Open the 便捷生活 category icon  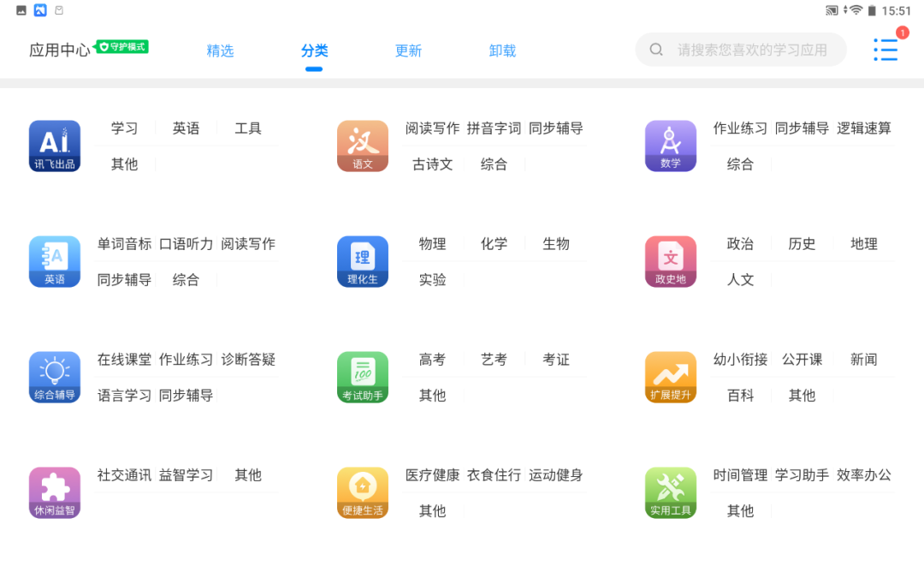pos(363,493)
